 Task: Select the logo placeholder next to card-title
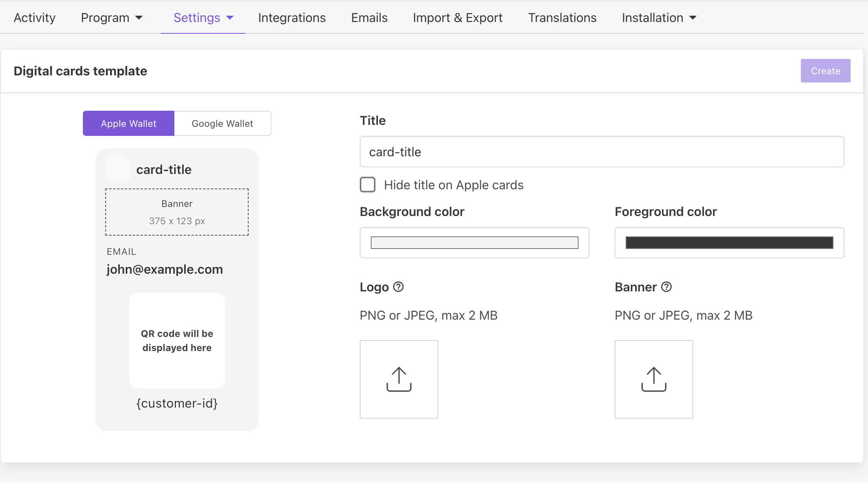click(118, 169)
